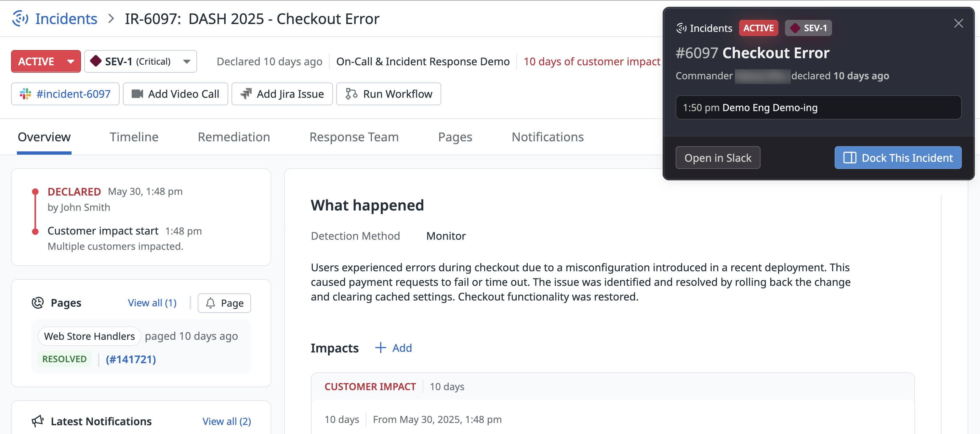Open View all (1) pages link

tap(152, 303)
